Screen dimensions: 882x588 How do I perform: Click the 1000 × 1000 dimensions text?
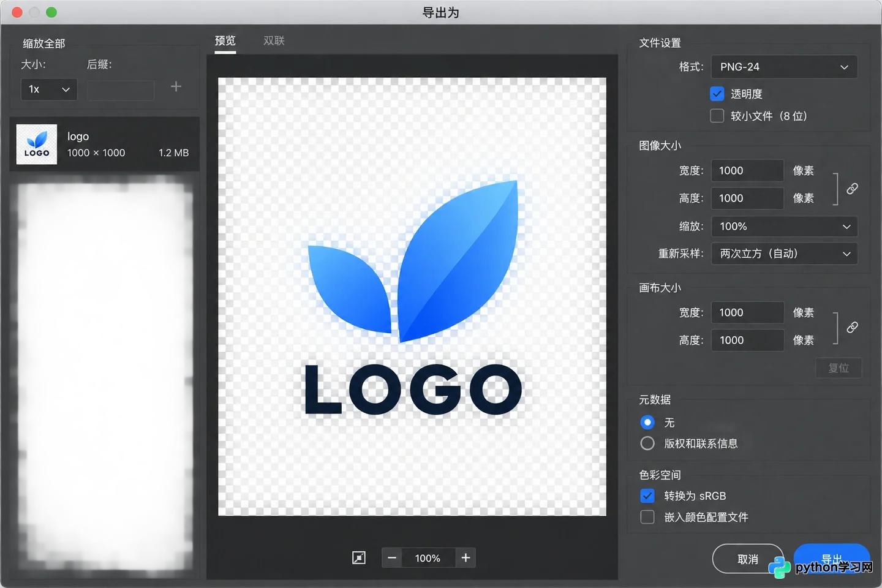coord(96,153)
